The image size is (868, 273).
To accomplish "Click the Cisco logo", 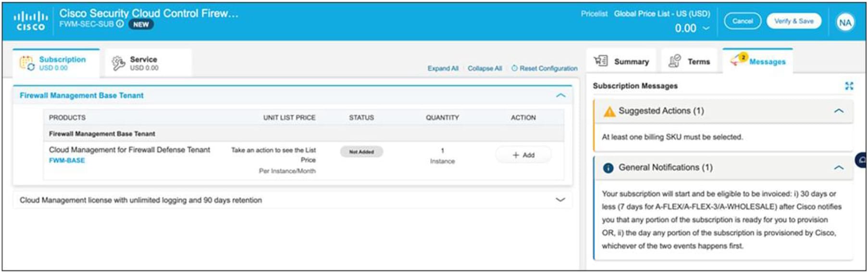I will [31, 21].
